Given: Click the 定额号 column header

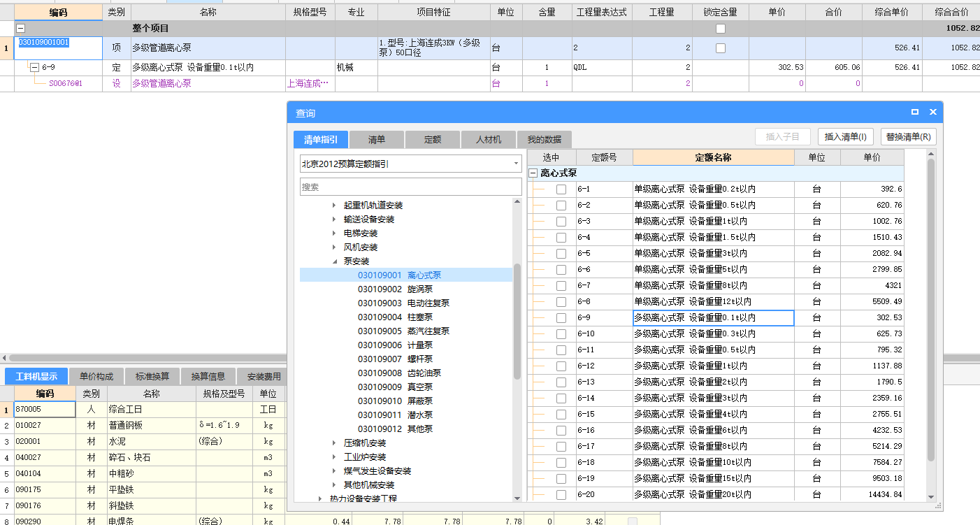Looking at the screenshot, I should pyautogui.click(x=604, y=157).
